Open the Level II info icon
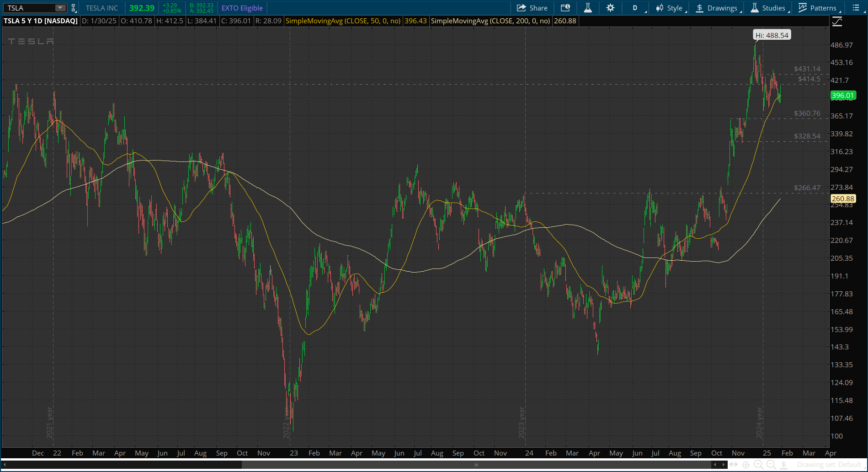 [x=565, y=8]
